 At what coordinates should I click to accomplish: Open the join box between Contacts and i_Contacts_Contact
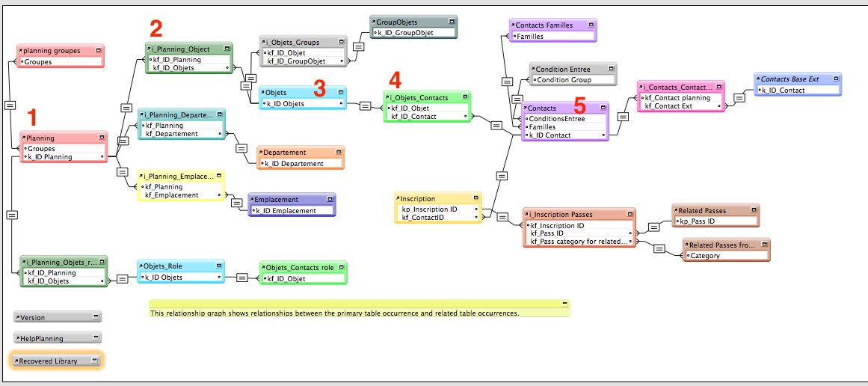[623, 117]
